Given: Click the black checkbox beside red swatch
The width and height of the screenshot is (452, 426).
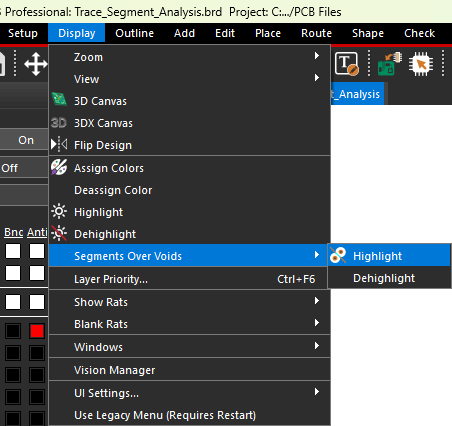Looking at the screenshot, I should (13, 331).
